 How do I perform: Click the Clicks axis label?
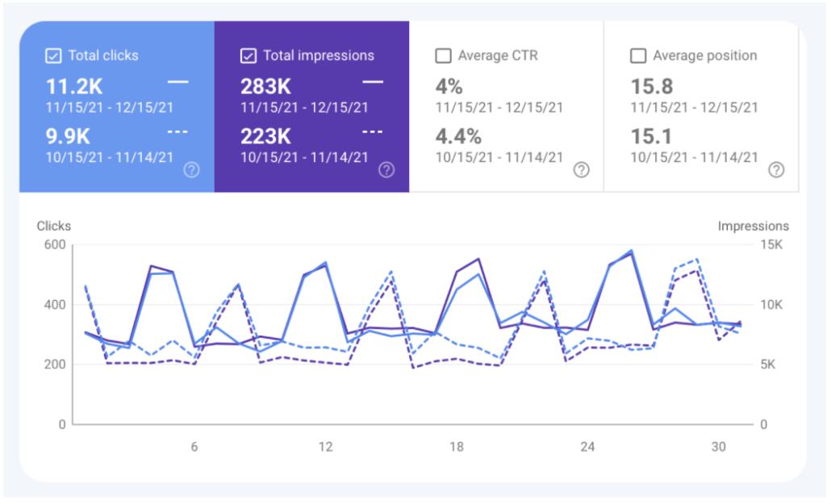pyautogui.click(x=53, y=226)
